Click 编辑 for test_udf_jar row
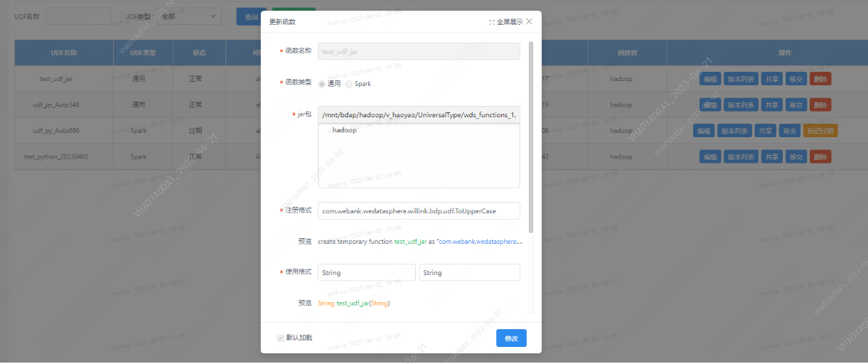The height and width of the screenshot is (364, 868). pyautogui.click(x=710, y=79)
